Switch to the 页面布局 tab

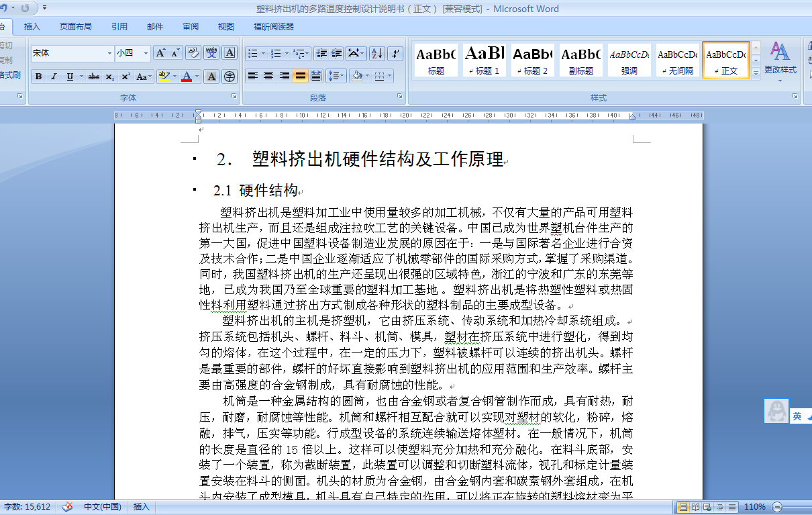pos(75,27)
